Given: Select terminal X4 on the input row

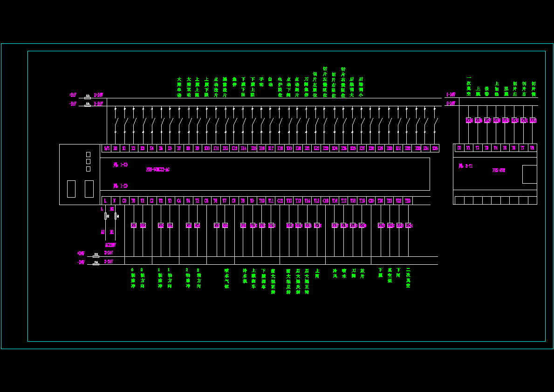Looking at the screenshot, I should pos(151,149).
